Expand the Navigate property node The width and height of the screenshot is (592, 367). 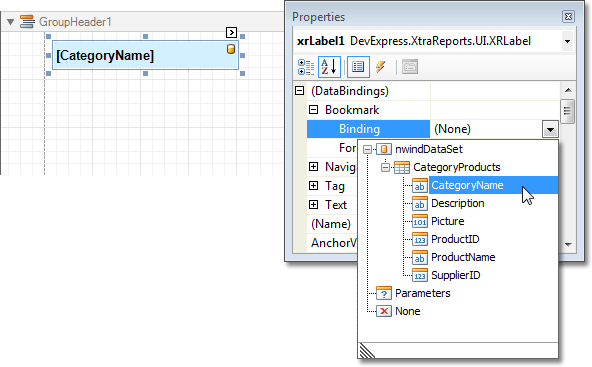[x=313, y=167]
